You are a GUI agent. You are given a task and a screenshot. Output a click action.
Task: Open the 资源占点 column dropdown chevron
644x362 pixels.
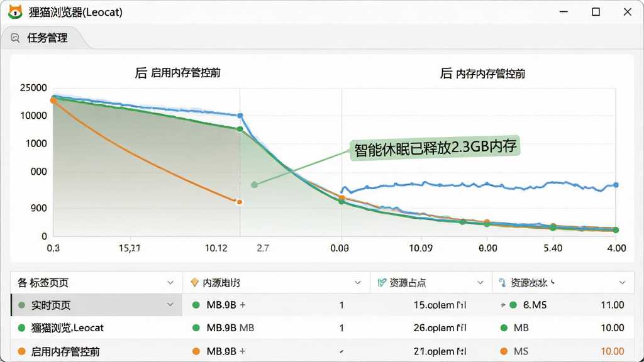(x=480, y=283)
